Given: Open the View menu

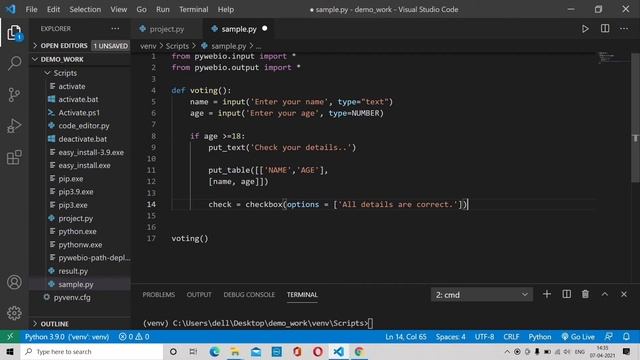Looking at the screenshot, I should pyautogui.click(x=118, y=9).
